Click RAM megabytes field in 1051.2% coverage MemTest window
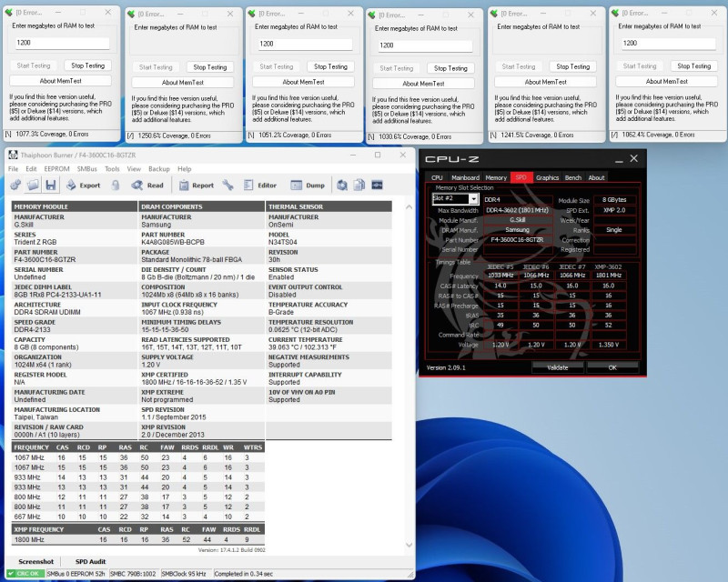The width and height of the screenshot is (728, 582). click(x=305, y=44)
